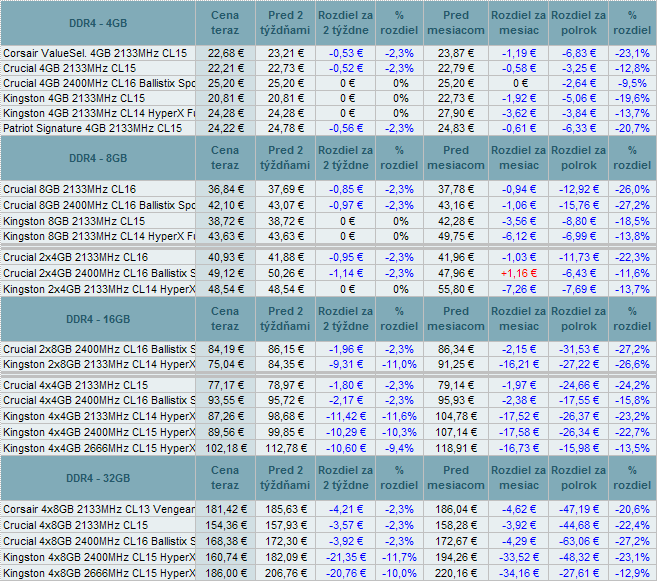
Task: Click Kingston 4x4GB 2666MHz CL15 HyperX name
Action: pos(99,448)
